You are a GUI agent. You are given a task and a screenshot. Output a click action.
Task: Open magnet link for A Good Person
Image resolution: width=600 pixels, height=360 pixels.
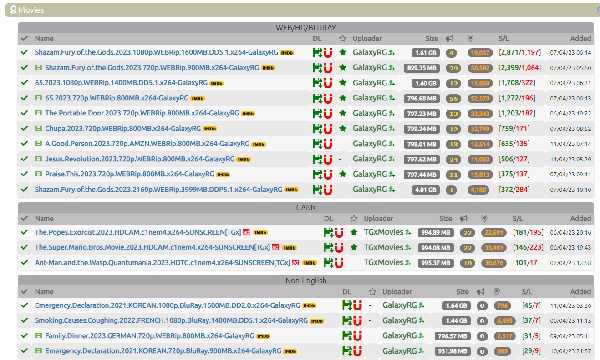pyautogui.click(x=328, y=144)
